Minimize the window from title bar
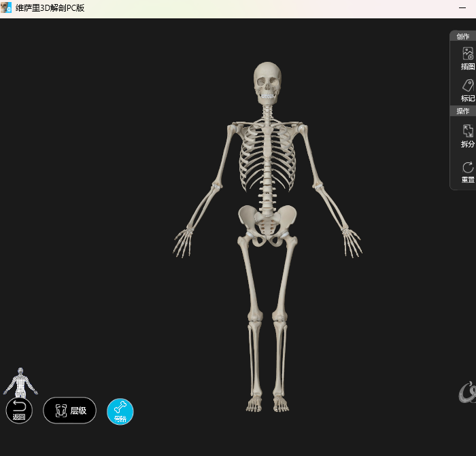The width and height of the screenshot is (476, 456). pyautogui.click(x=462, y=8)
